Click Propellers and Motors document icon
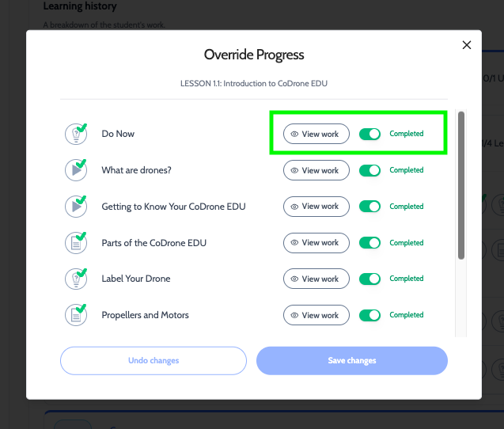The width and height of the screenshot is (504, 429). [x=76, y=315]
